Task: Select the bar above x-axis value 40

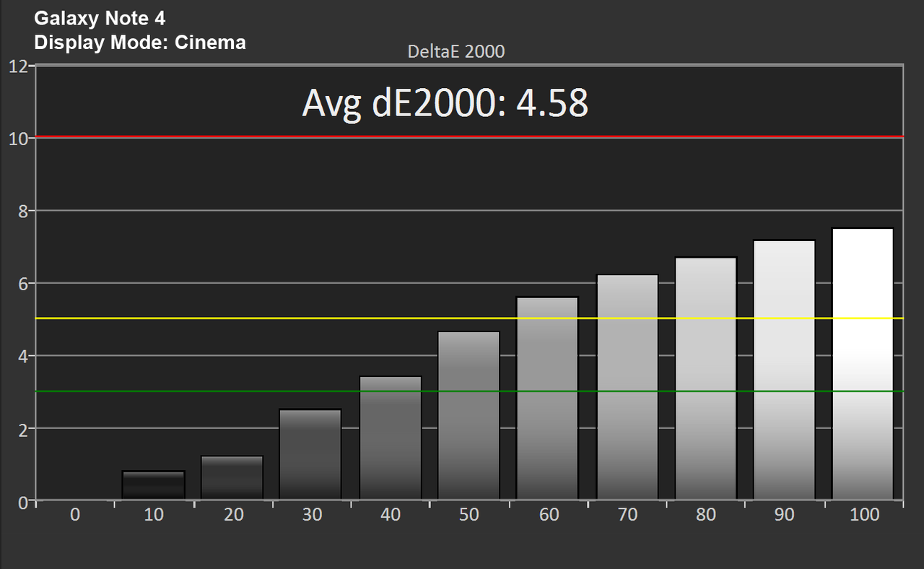Action: [x=391, y=438]
